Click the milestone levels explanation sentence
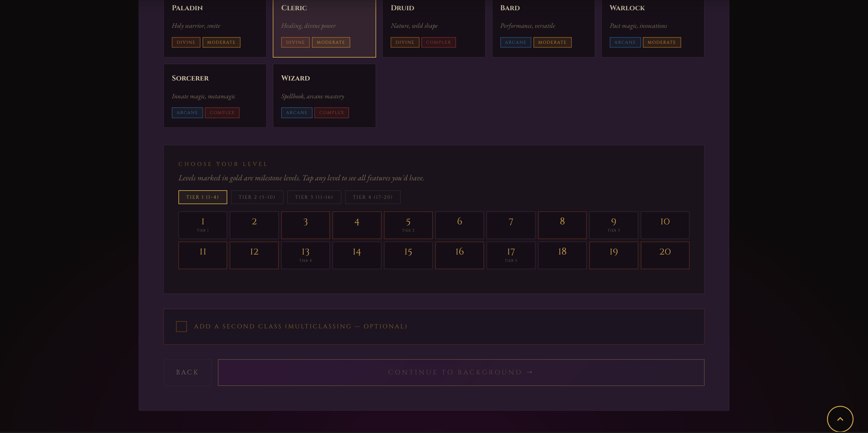 pyautogui.click(x=301, y=178)
